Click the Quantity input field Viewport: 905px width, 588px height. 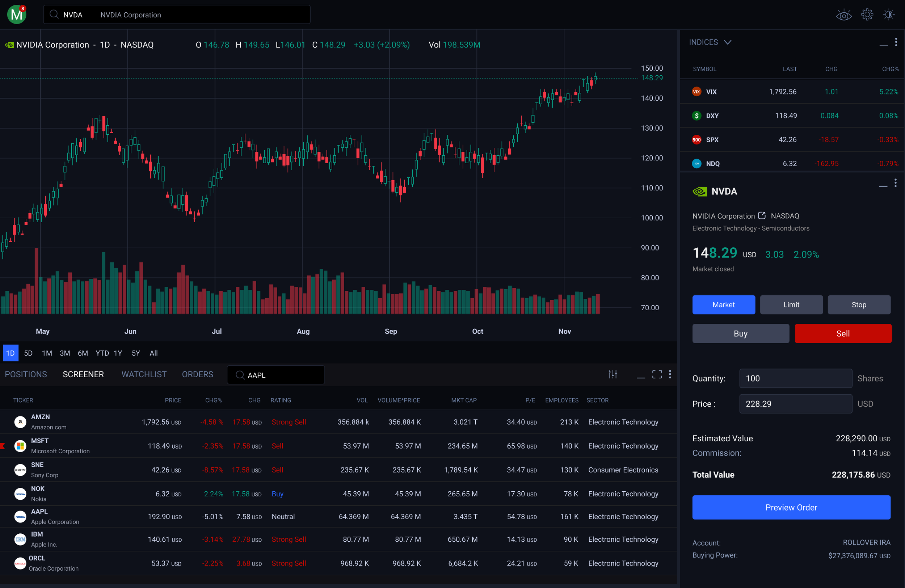(x=795, y=378)
